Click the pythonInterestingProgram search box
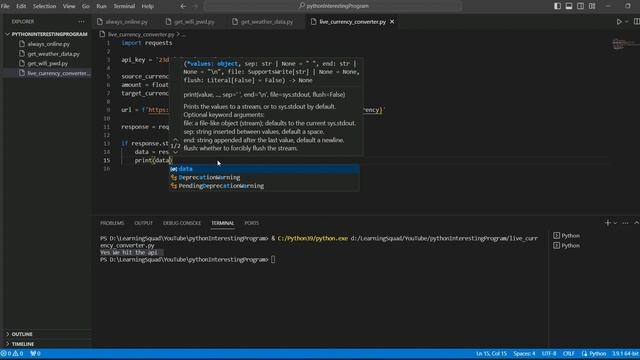640x360 pixels. (x=333, y=6)
